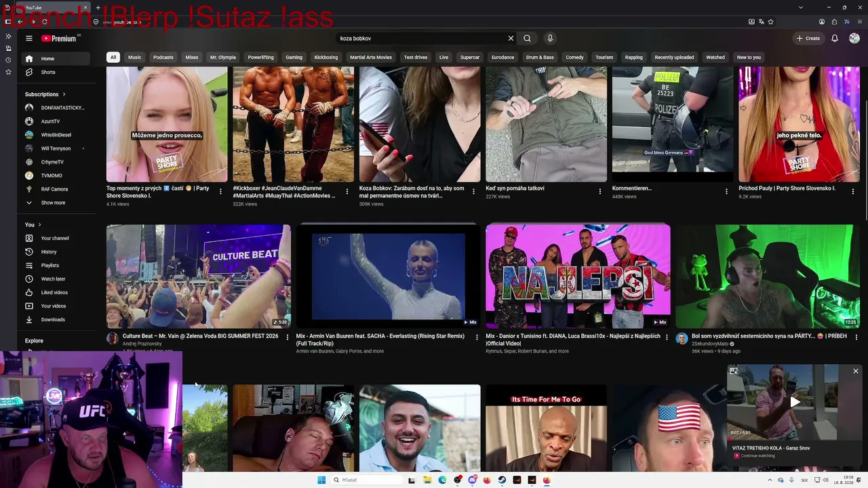868x488 pixels.
Task: Select the Drum & Bass filter chip
Action: click(540, 57)
